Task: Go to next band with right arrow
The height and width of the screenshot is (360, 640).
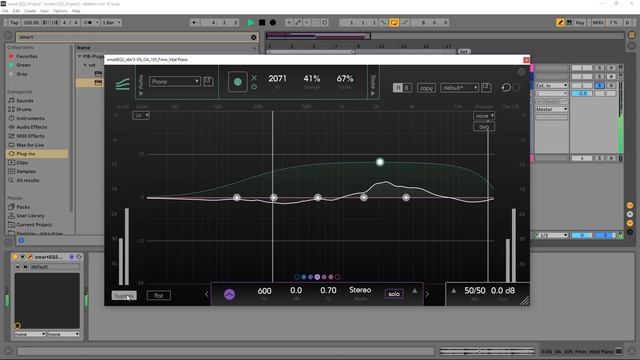Action: (x=427, y=294)
